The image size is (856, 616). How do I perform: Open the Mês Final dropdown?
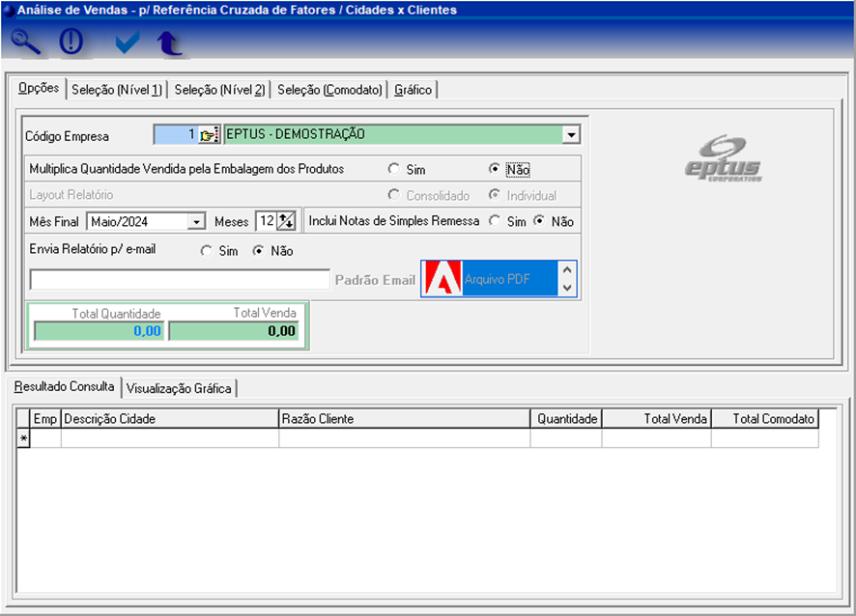[197, 222]
